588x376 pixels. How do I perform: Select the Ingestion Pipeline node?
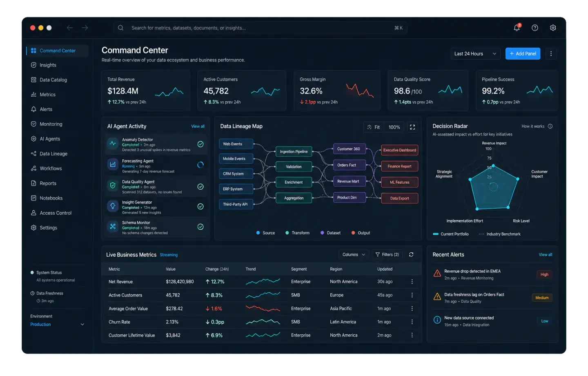click(x=294, y=152)
